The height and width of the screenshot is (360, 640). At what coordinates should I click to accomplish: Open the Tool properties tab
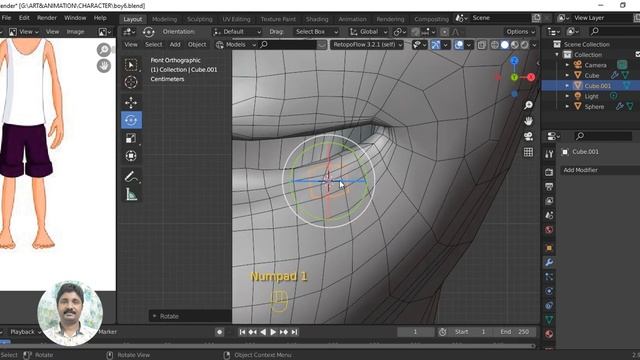(549, 153)
